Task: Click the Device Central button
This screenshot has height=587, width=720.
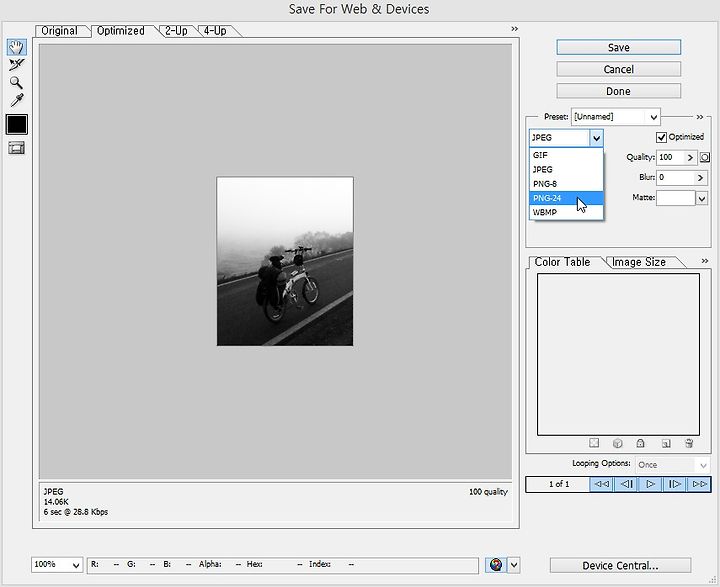Action: pyautogui.click(x=620, y=565)
